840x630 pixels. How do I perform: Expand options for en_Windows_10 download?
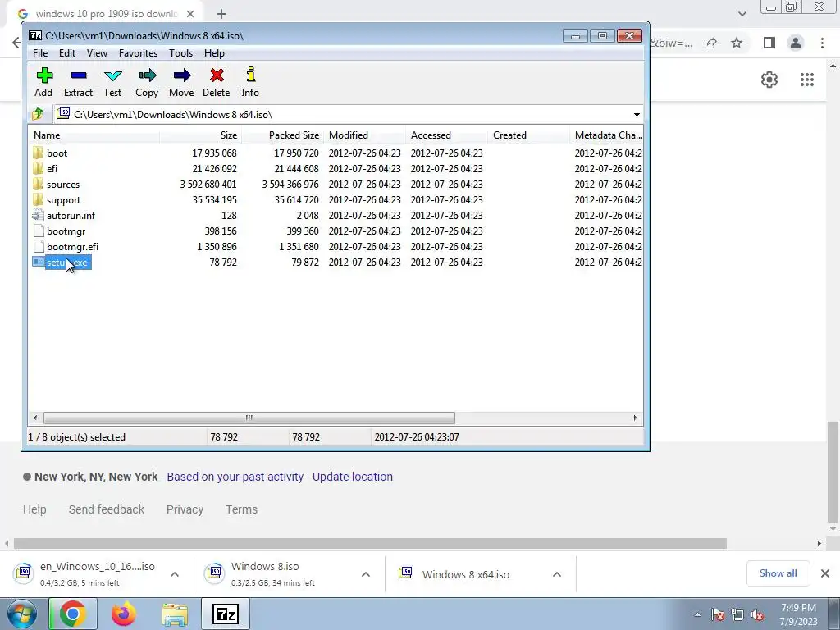175,574
